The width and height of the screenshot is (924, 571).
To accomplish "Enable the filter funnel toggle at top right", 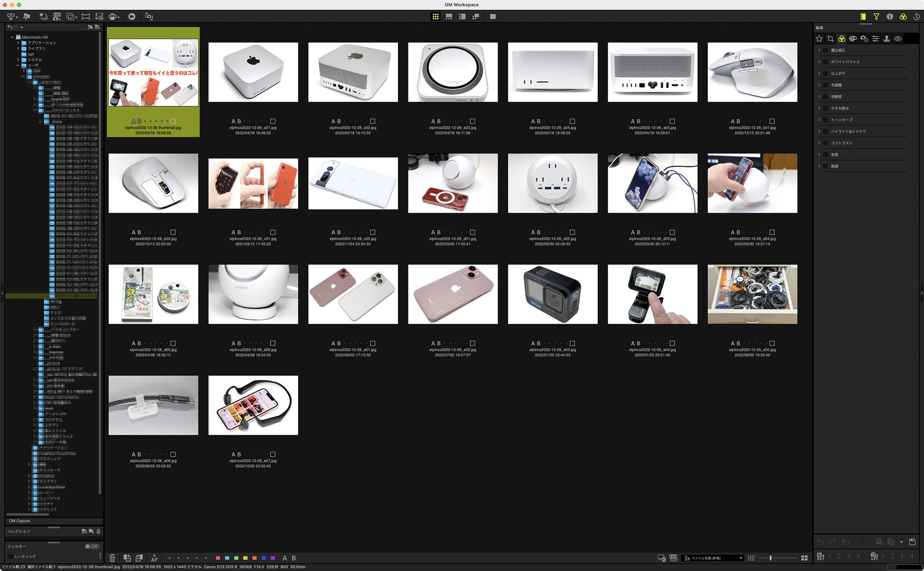I will 876,16.
